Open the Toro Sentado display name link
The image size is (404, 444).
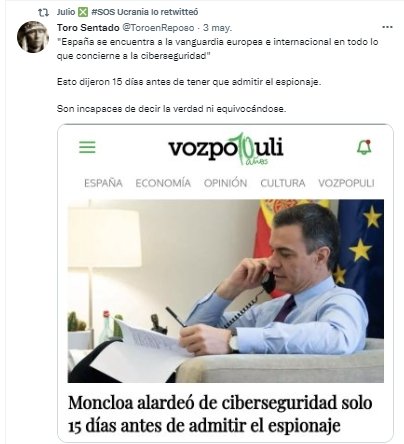click(x=88, y=28)
